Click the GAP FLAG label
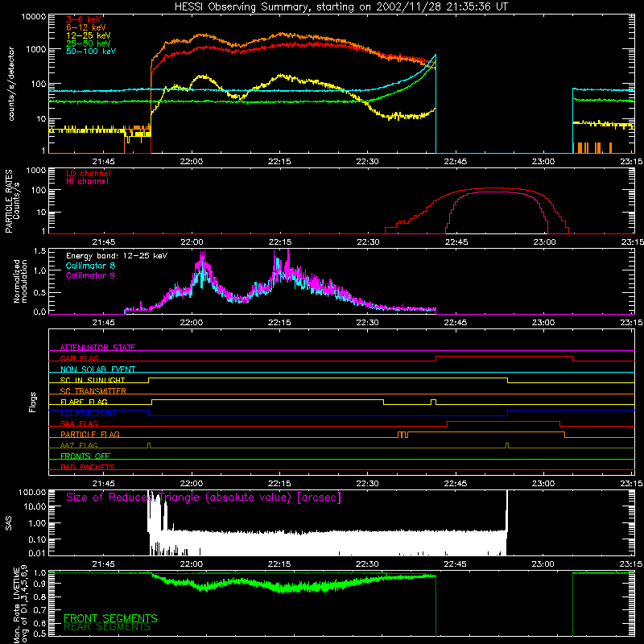Viewport: 644px width, 644px height. click(79, 358)
